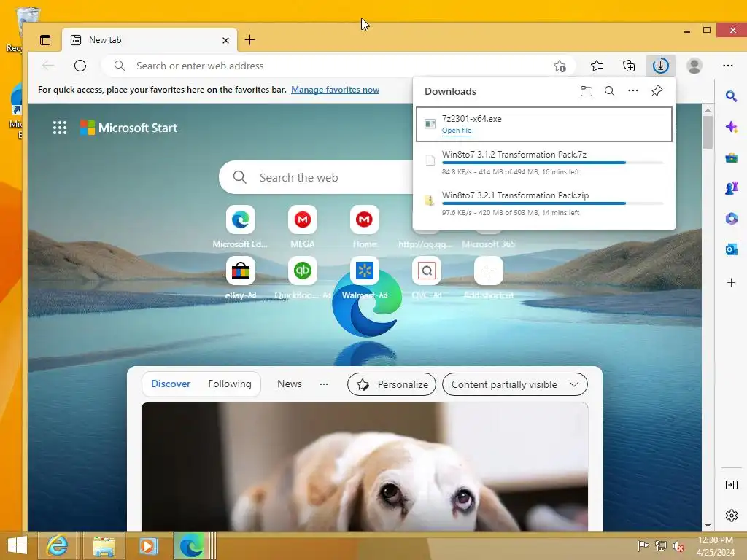Open the Microsoft Start app launcher grid
Screen dimensions: 747x560
coord(60,128)
